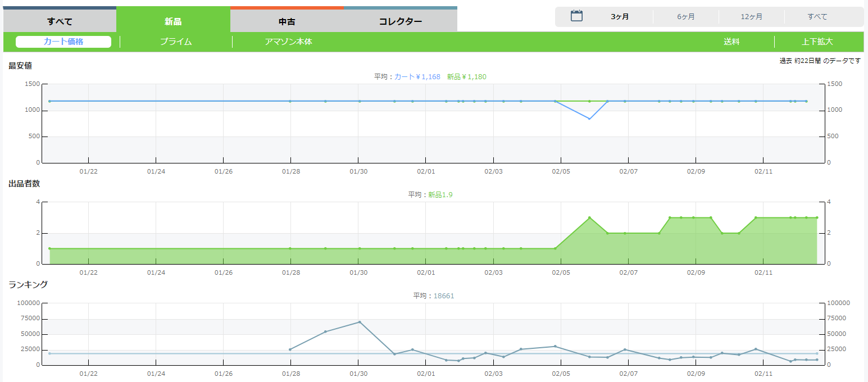Toggle the プライム price filter
Viewport: 868px width, 382px height.
176,42
